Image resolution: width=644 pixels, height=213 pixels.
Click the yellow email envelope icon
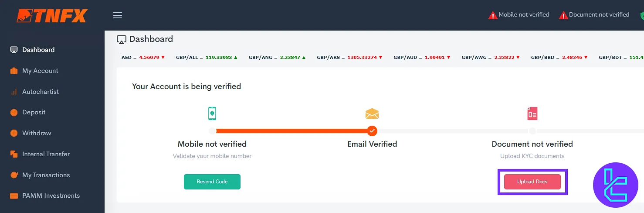[x=372, y=114]
